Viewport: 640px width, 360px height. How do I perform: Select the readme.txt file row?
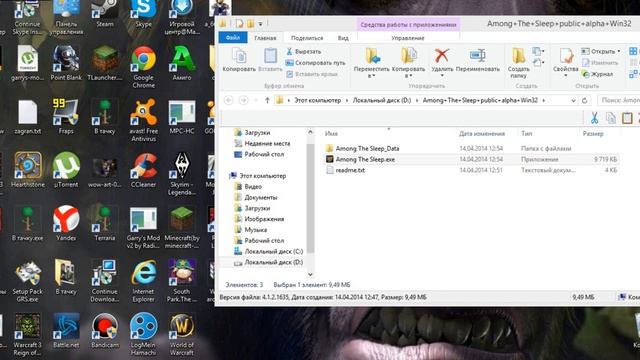coord(471,170)
